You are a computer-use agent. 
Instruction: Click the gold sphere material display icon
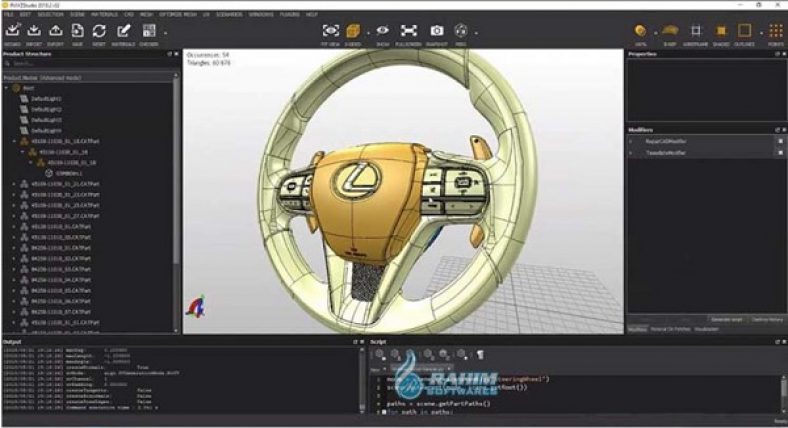pyautogui.click(x=640, y=31)
